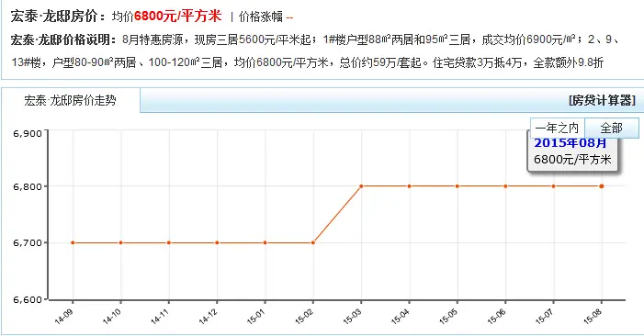Viewport: 644px width, 336px height.
Task: Click the 14-09 data point on chart
Action: coord(73,243)
